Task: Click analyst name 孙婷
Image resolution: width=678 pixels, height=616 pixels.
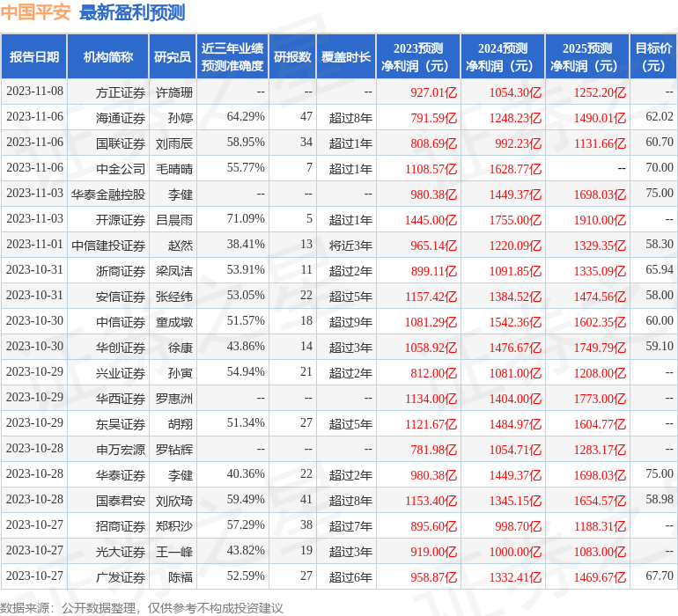Action: [181, 118]
